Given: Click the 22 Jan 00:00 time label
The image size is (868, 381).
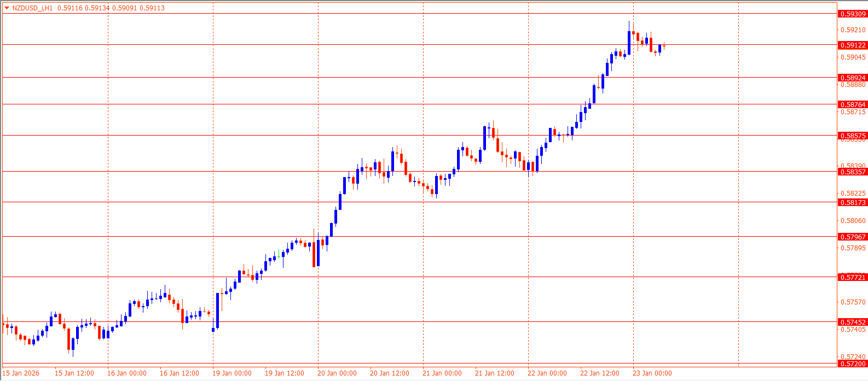Looking at the screenshot, I should click(x=547, y=373).
